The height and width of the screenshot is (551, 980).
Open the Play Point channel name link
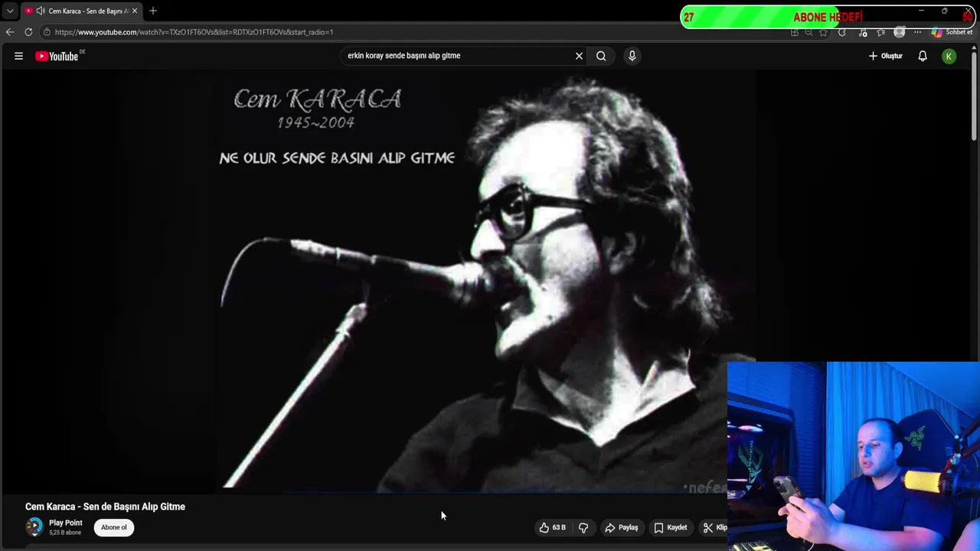click(x=66, y=523)
